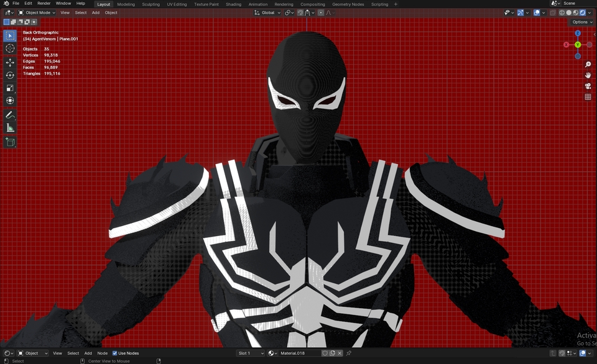Switch viewport to Wireframe shading mode

coord(562,12)
